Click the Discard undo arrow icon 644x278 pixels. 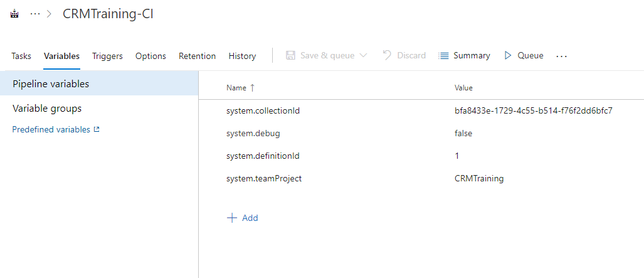(387, 55)
